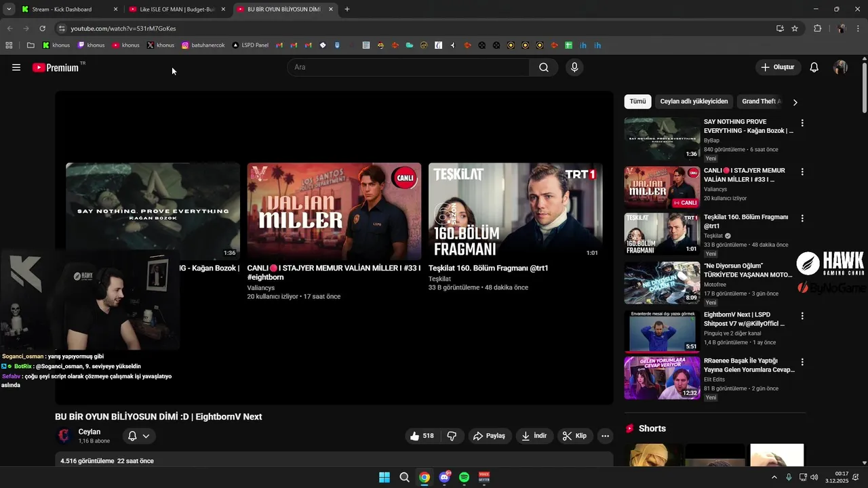
Task: Open Windows taskbar search
Action: 404,477
